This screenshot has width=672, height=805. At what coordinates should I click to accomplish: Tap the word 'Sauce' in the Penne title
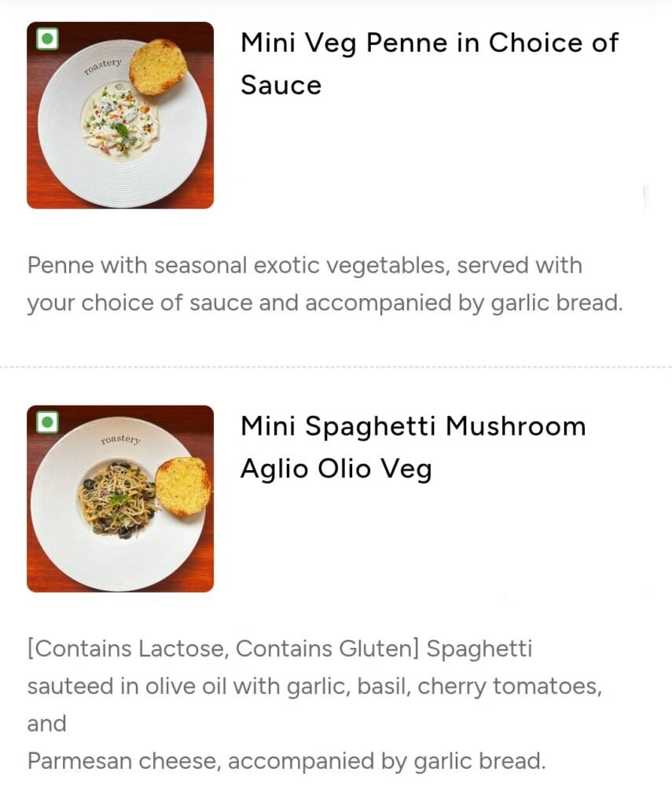pyautogui.click(x=281, y=84)
